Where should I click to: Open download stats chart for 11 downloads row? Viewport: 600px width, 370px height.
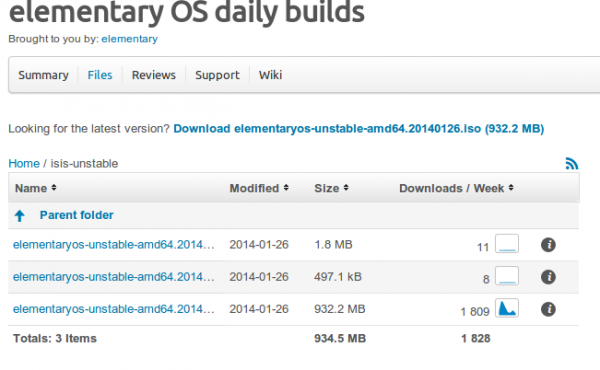coord(507,243)
